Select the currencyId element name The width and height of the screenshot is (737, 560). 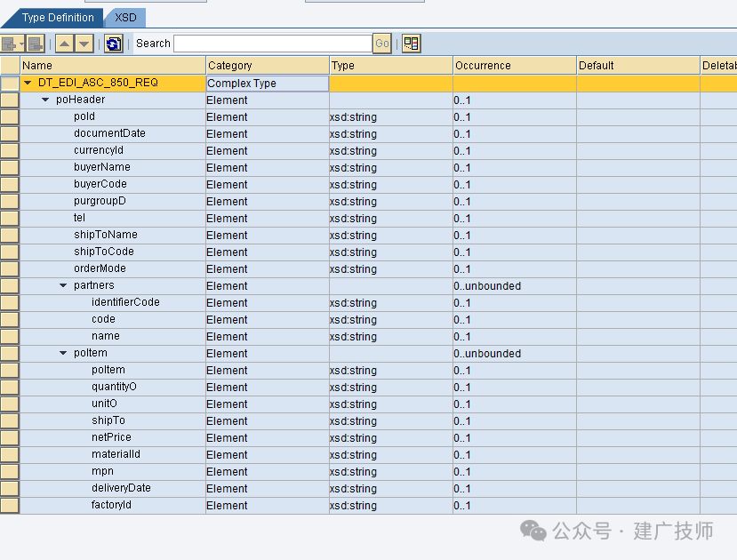98,150
